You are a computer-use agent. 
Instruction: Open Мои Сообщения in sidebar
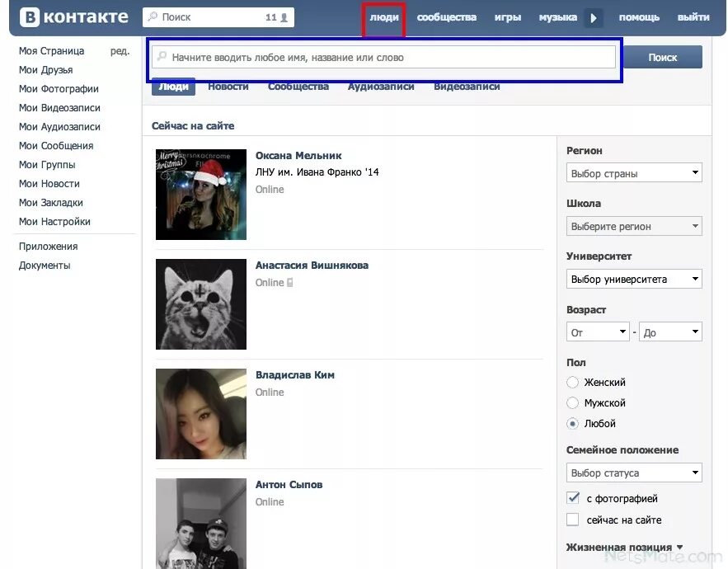56,146
